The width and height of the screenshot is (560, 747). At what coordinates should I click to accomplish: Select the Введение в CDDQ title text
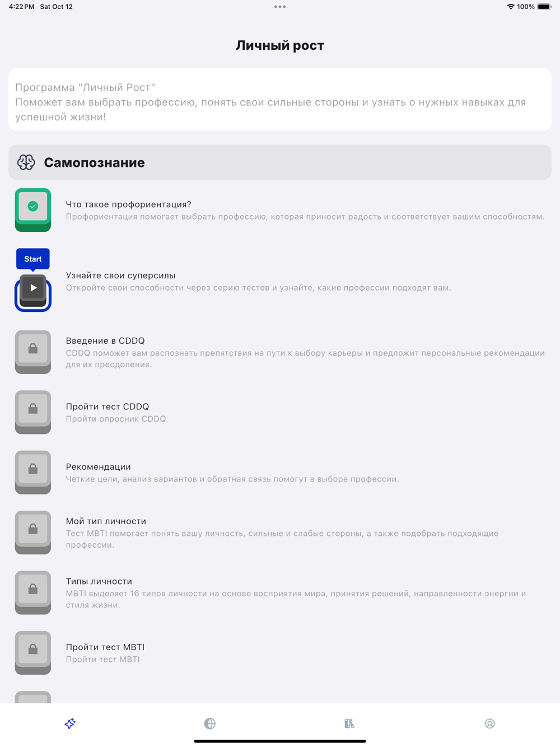pos(105,340)
